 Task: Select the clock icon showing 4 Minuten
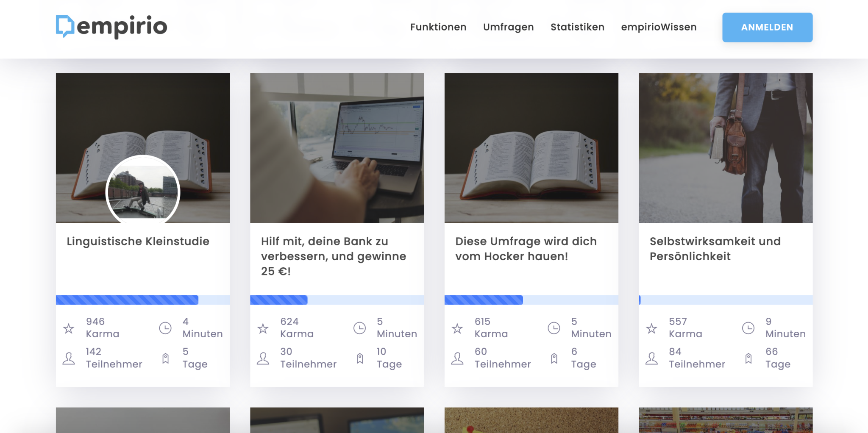click(165, 328)
